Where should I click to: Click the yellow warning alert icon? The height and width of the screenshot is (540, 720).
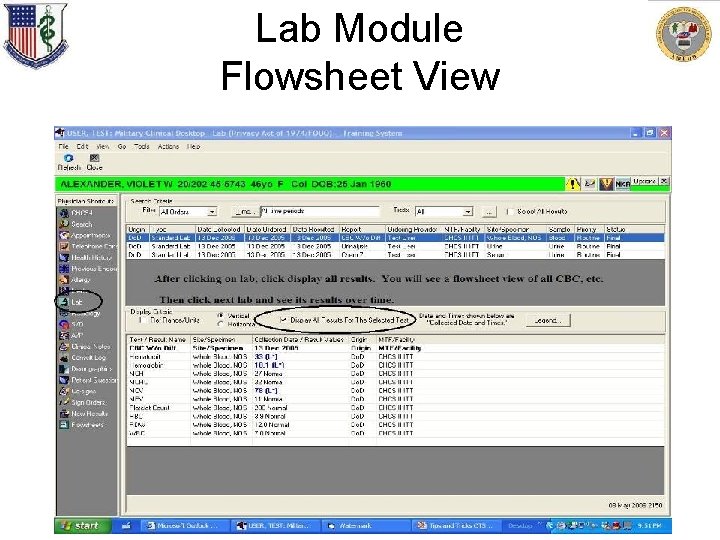(573, 184)
